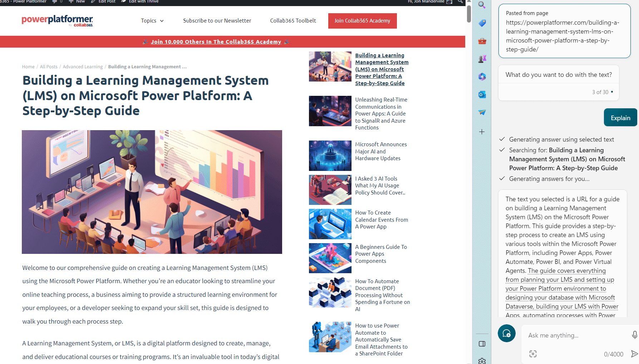Image resolution: width=639 pixels, height=364 pixels.
Task: Open Collab365 Toolbelt menu item
Action: point(293,21)
